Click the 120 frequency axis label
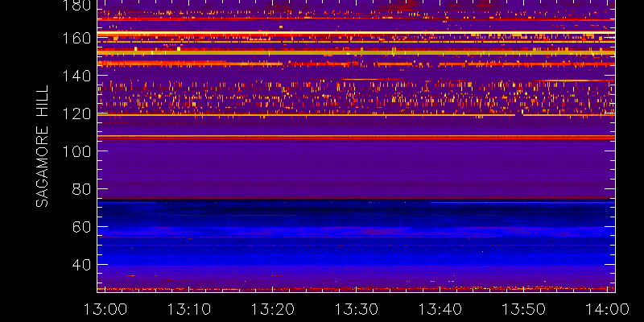 point(76,114)
